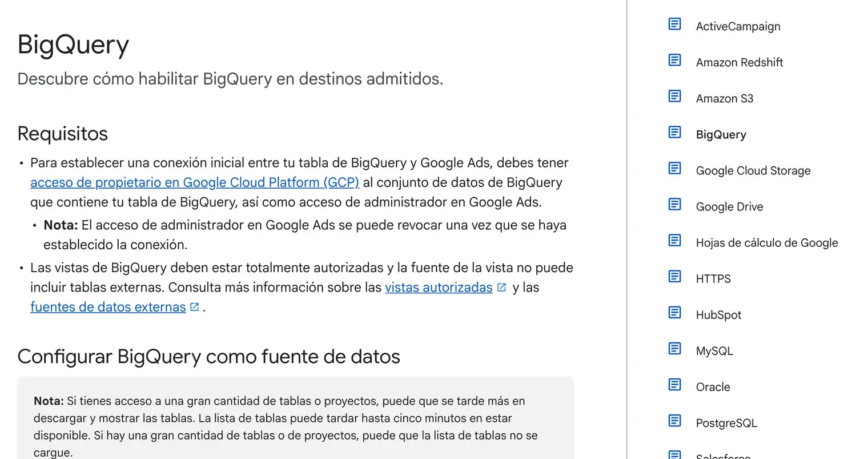Image resolution: width=868 pixels, height=459 pixels.
Task: Click the document icon beside Google Cloud Storage
Action: click(674, 168)
